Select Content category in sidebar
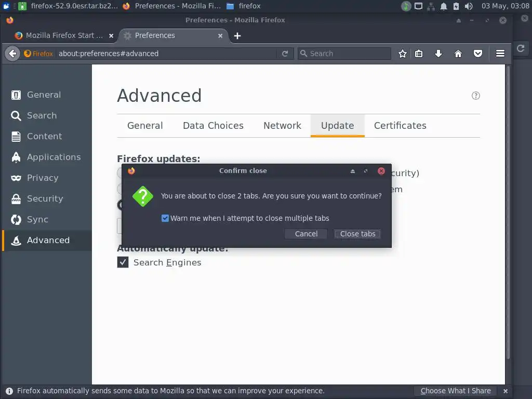Viewport: 532px width, 399px height. tap(46, 137)
